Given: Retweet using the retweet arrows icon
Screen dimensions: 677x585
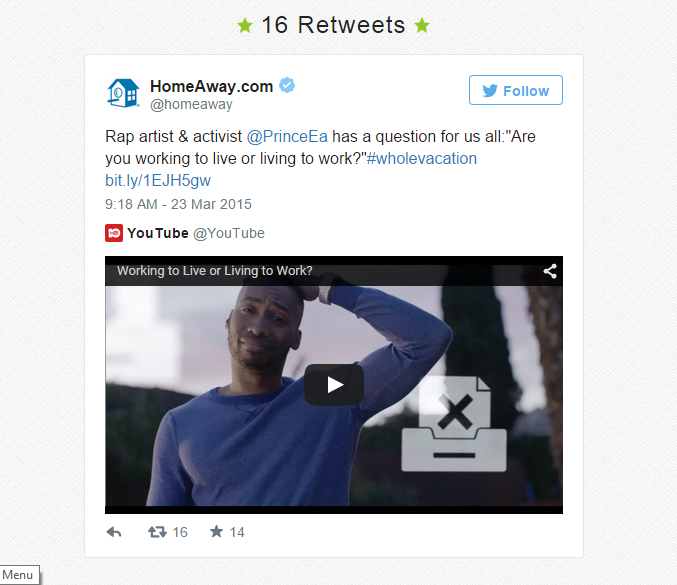Looking at the screenshot, I should [157, 532].
